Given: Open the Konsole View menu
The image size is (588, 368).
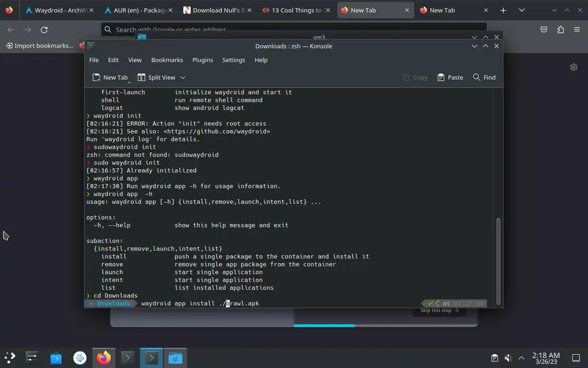Looking at the screenshot, I should [135, 60].
